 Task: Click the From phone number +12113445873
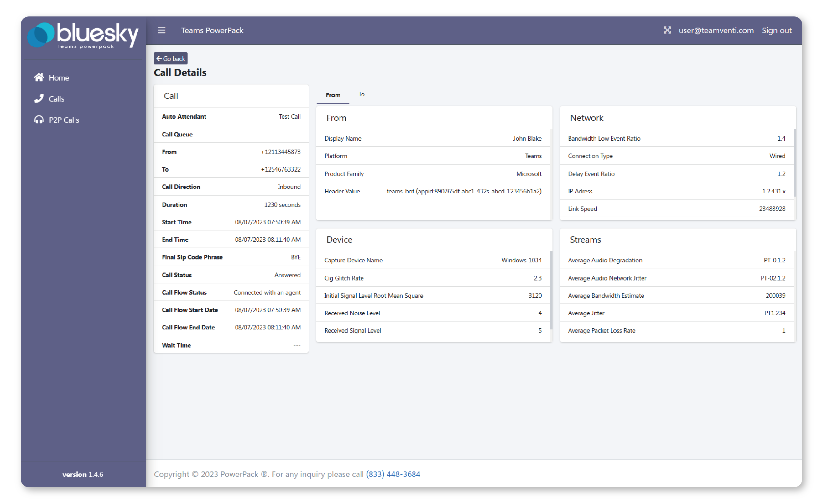tap(281, 152)
